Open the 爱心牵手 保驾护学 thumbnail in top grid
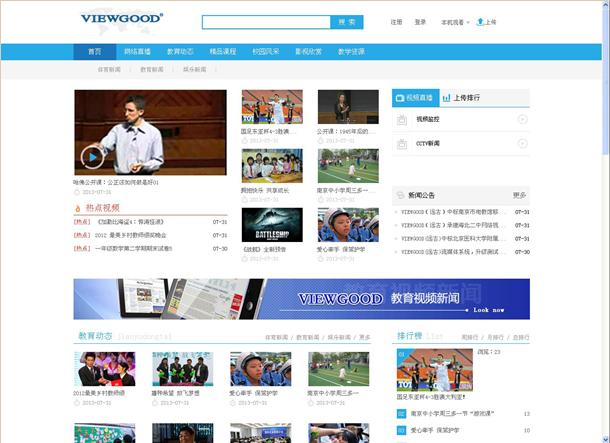Viewport: 610px width, 443px height. click(348, 225)
